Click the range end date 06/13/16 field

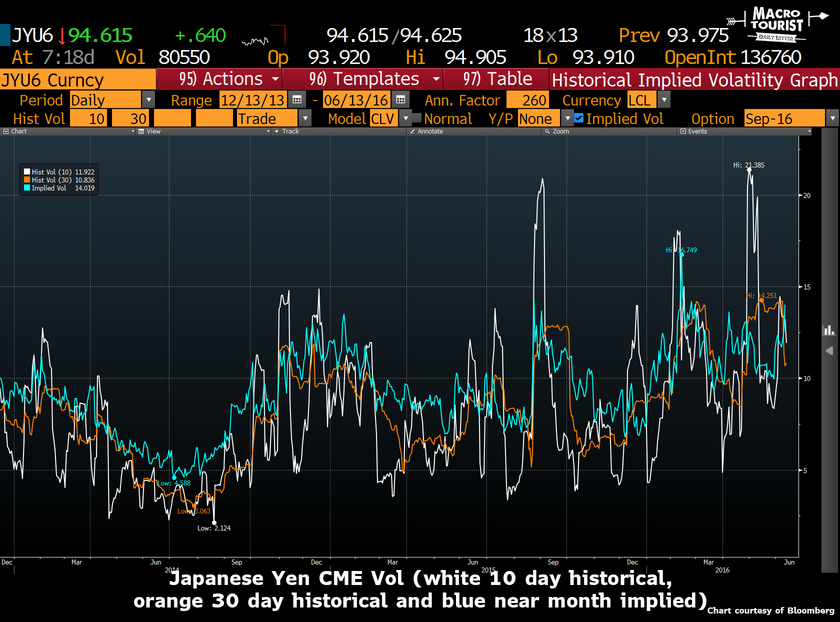(356, 100)
